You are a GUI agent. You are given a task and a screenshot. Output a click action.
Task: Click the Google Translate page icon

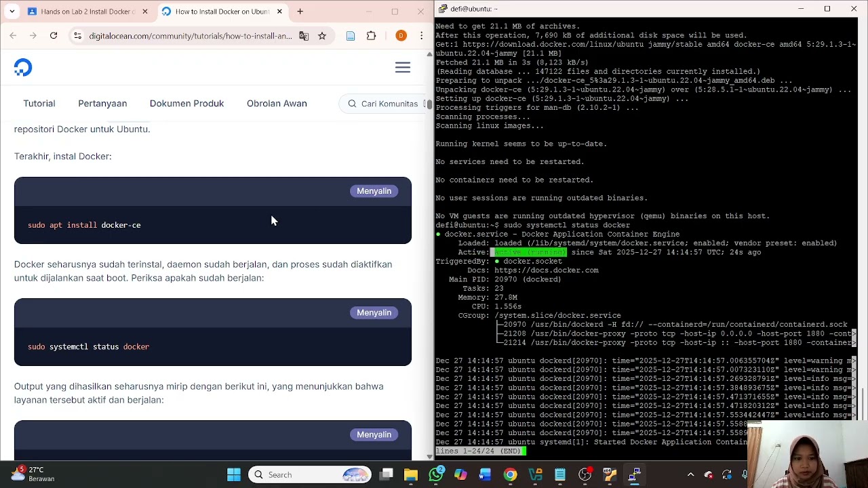304,36
